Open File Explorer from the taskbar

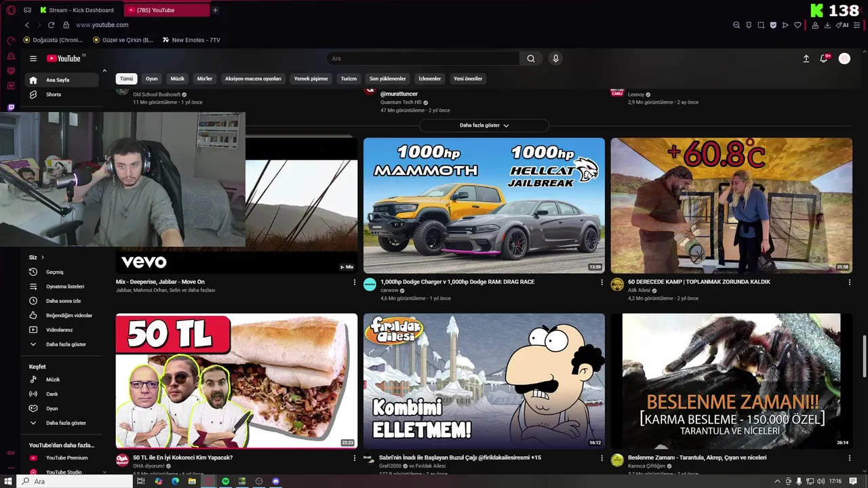tap(192, 481)
